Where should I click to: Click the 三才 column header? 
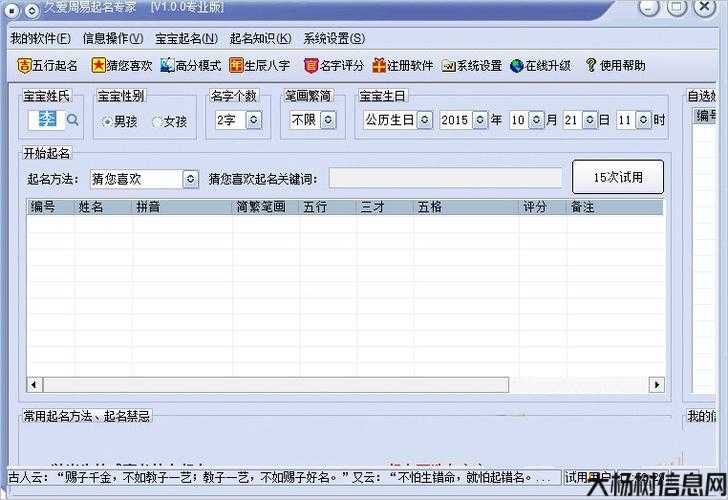385,207
